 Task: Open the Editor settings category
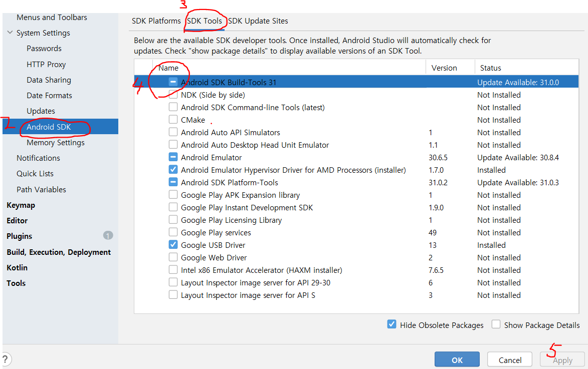coord(17,221)
